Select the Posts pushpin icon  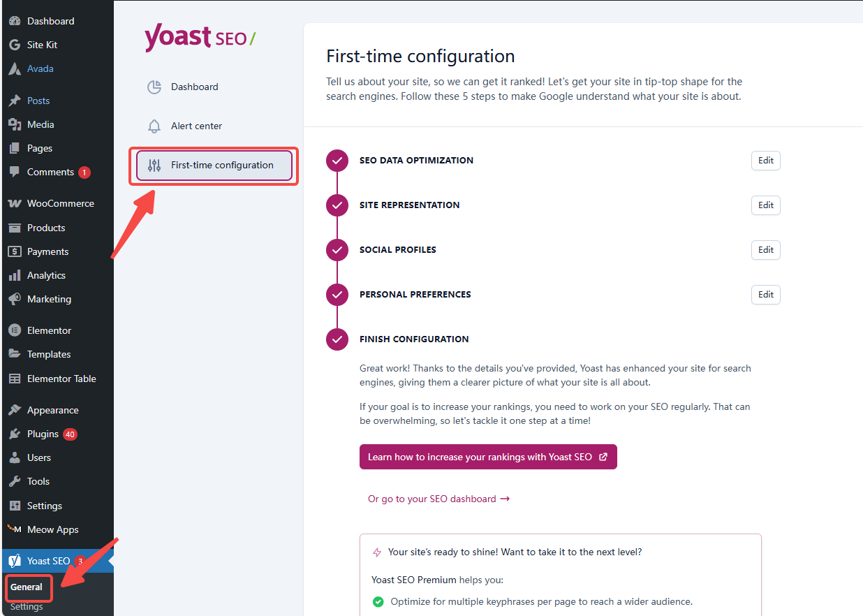click(15, 100)
